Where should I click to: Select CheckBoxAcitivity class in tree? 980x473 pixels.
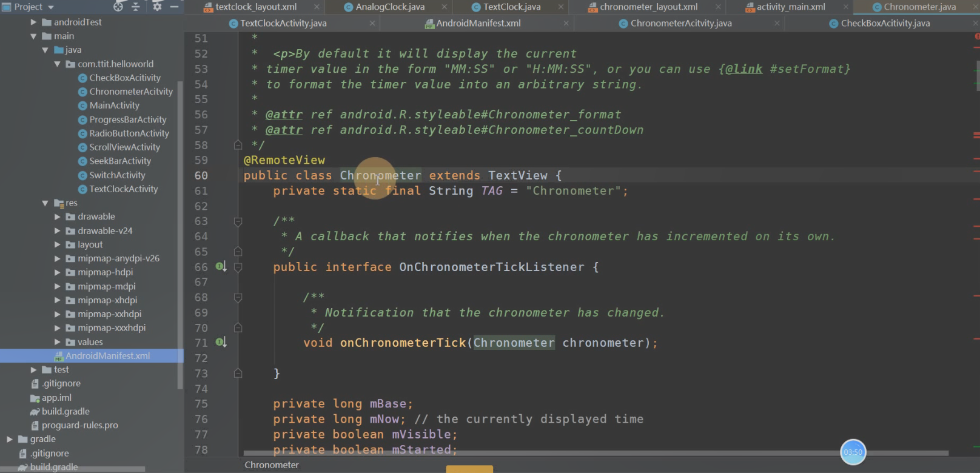(x=125, y=78)
